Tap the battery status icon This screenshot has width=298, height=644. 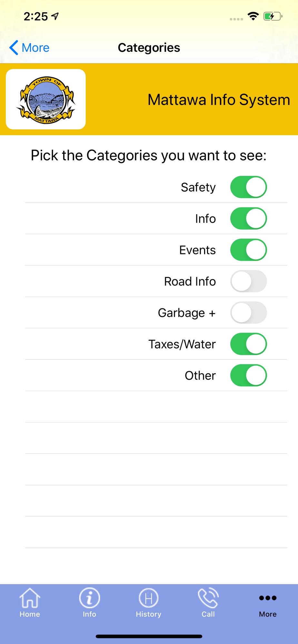[273, 16]
